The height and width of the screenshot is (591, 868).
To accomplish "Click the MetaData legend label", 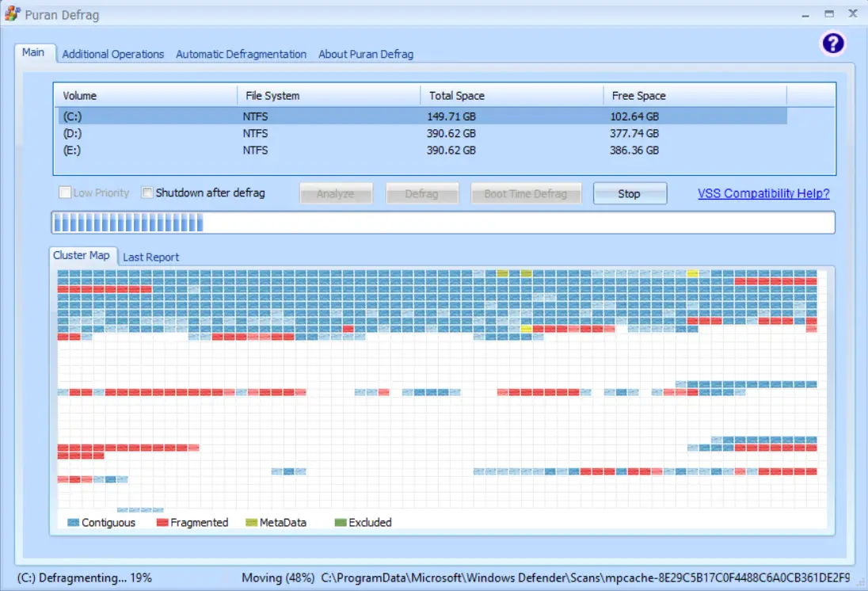I will pos(283,522).
